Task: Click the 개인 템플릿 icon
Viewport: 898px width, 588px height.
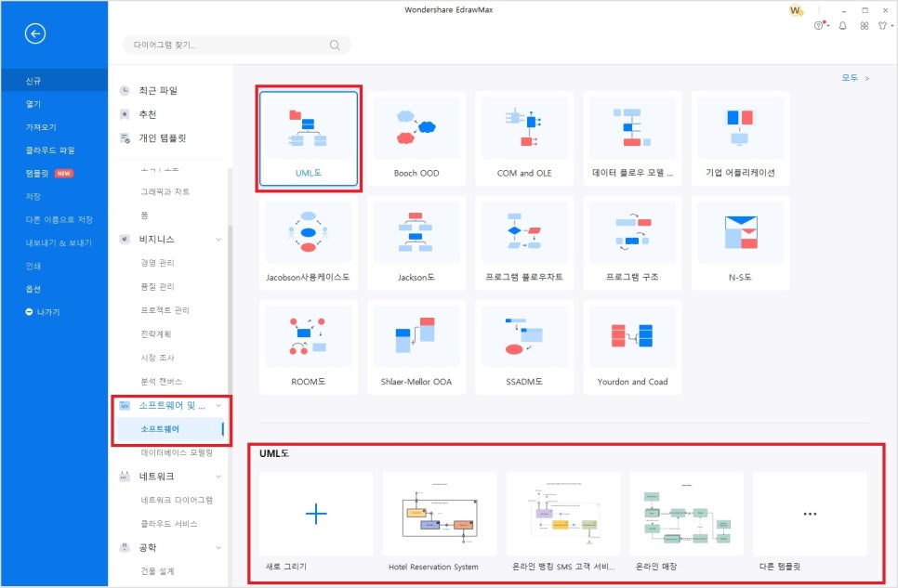Action: [x=125, y=138]
